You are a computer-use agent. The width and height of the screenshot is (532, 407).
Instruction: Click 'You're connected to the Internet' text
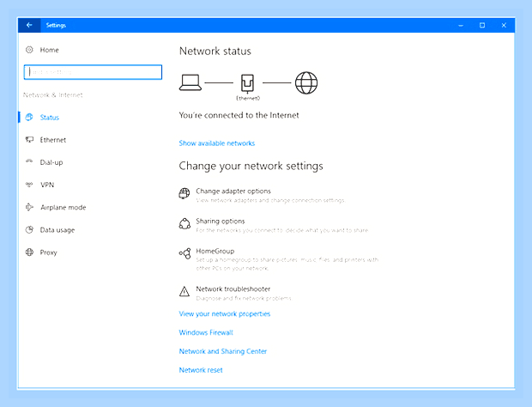239,115
